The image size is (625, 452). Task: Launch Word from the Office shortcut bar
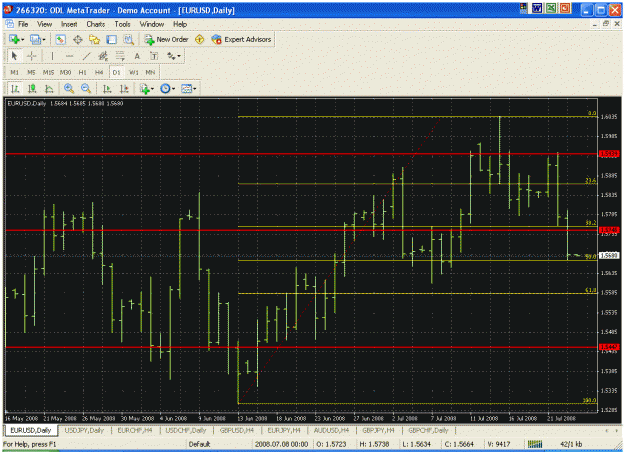pos(537,8)
